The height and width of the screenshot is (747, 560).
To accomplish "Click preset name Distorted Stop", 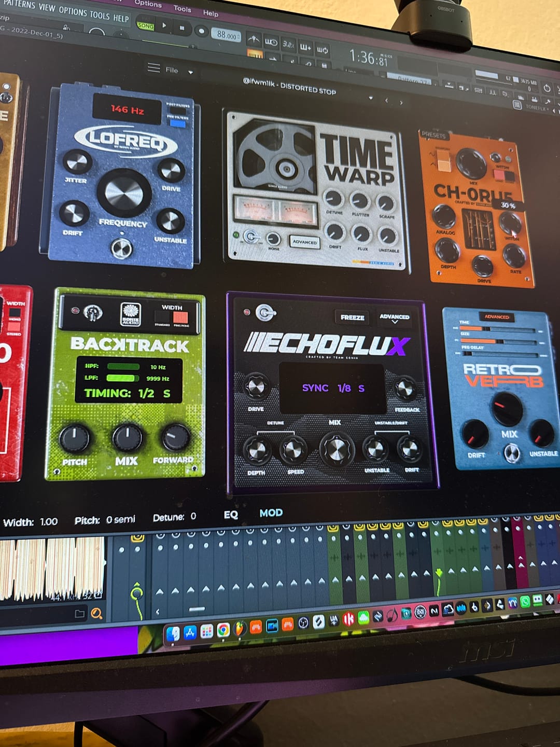I will [x=308, y=89].
